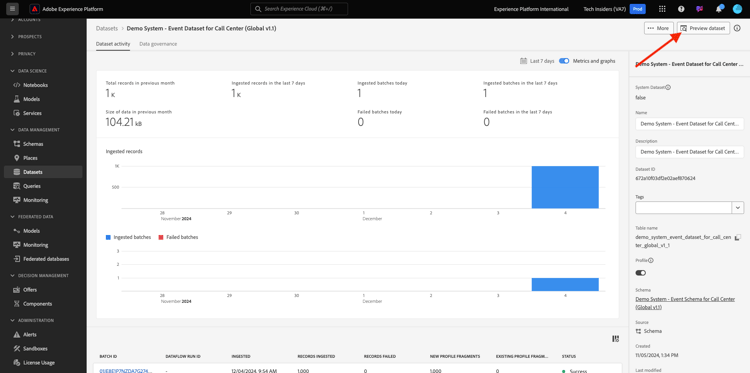This screenshot has height=373, width=750.
Task: Copy the table name with copy icon
Action: [x=738, y=237]
